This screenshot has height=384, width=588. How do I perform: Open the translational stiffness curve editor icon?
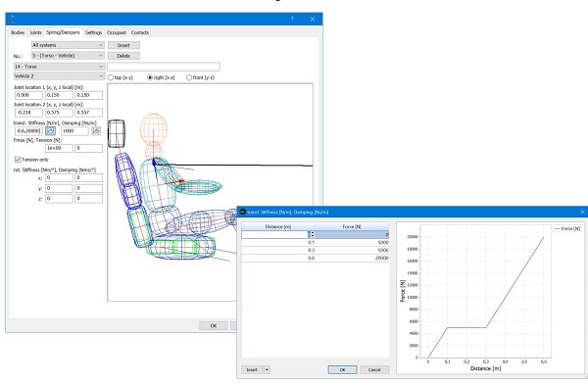coord(50,131)
